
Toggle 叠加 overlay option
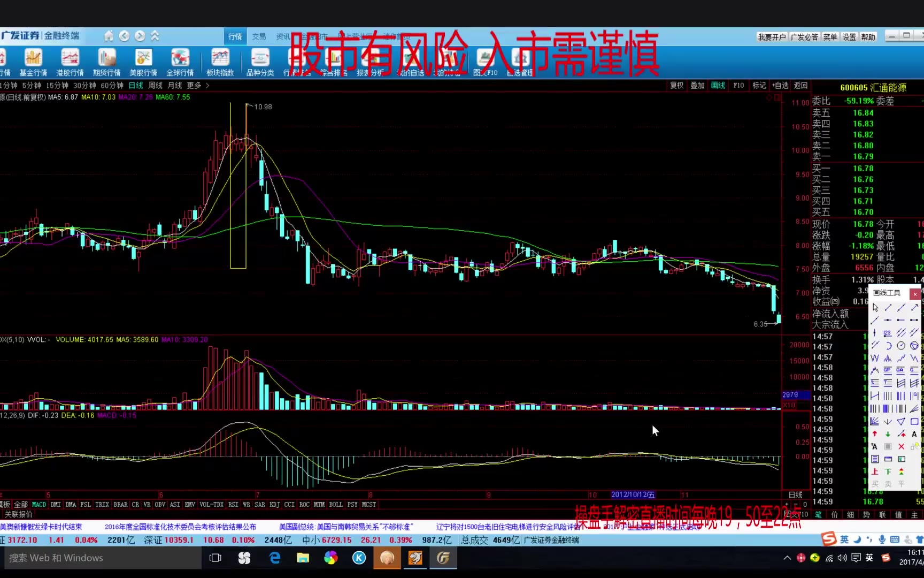(x=697, y=86)
